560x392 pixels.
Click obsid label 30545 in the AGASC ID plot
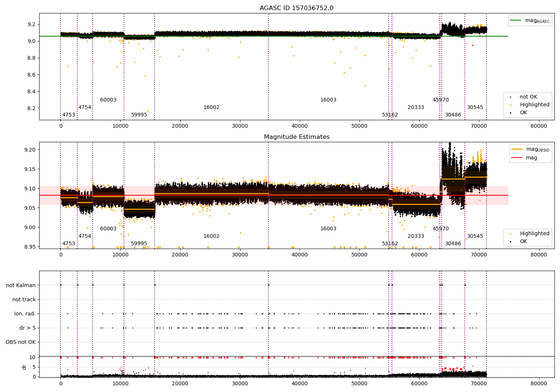tap(475, 107)
